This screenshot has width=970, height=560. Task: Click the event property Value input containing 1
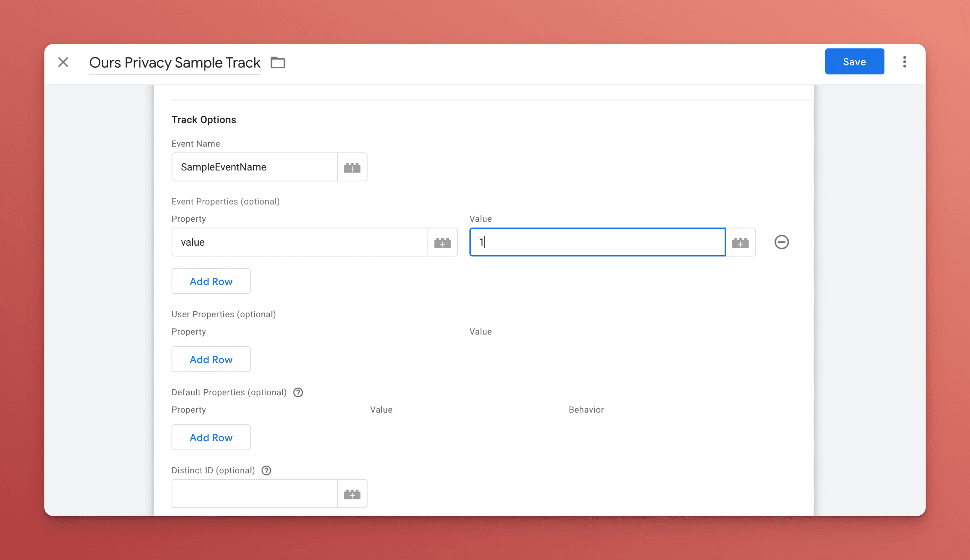coord(597,242)
